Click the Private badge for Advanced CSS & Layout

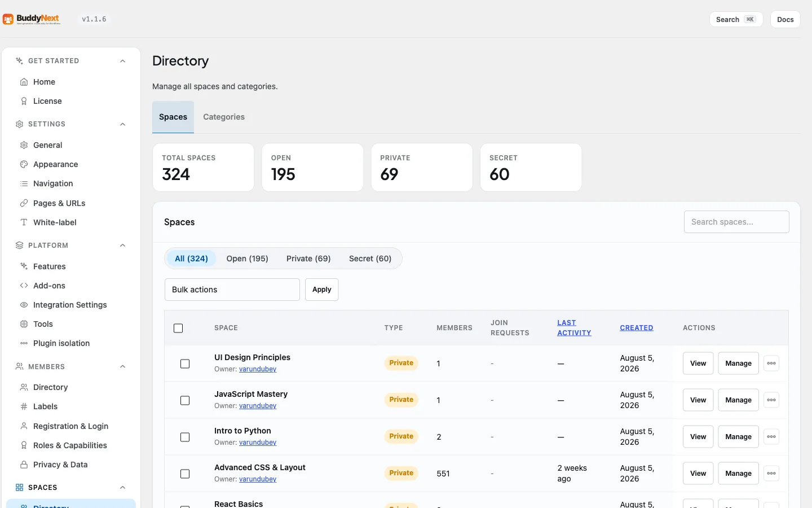[x=401, y=473]
